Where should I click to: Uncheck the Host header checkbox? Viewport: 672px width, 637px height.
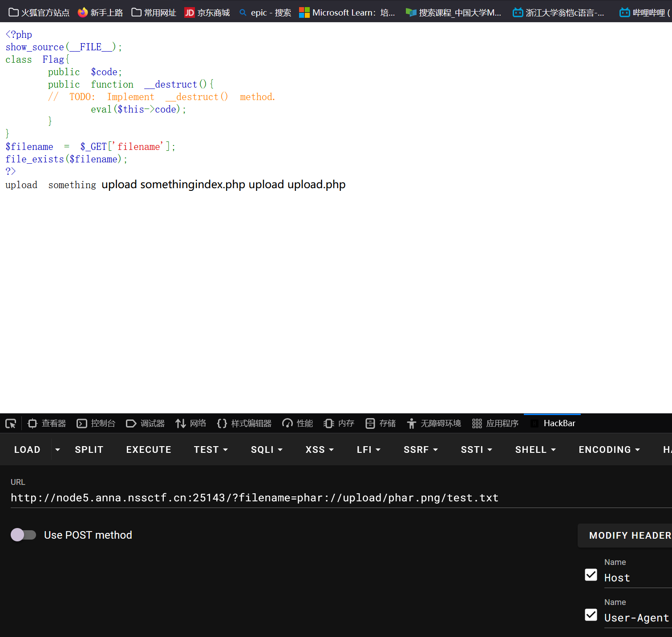(591, 575)
